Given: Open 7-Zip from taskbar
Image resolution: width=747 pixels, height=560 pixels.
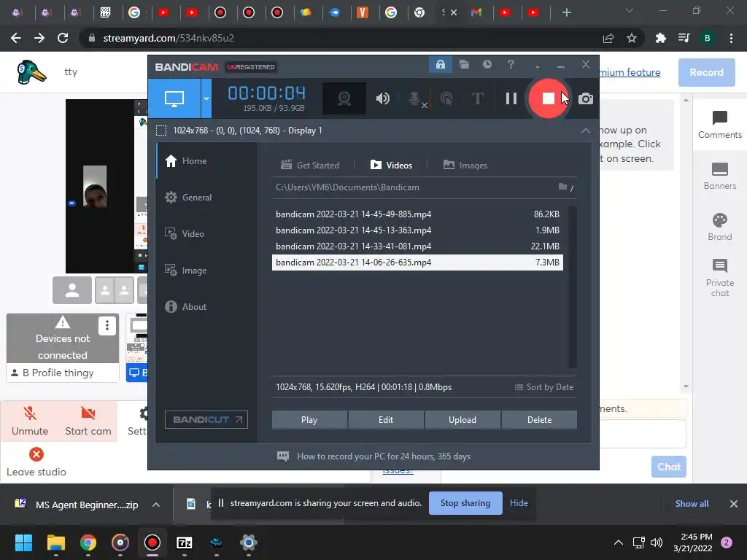Looking at the screenshot, I should click(x=185, y=542).
